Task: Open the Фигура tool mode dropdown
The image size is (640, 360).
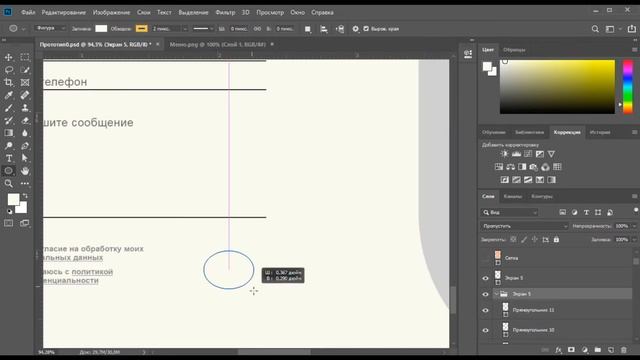Action: 51,29
